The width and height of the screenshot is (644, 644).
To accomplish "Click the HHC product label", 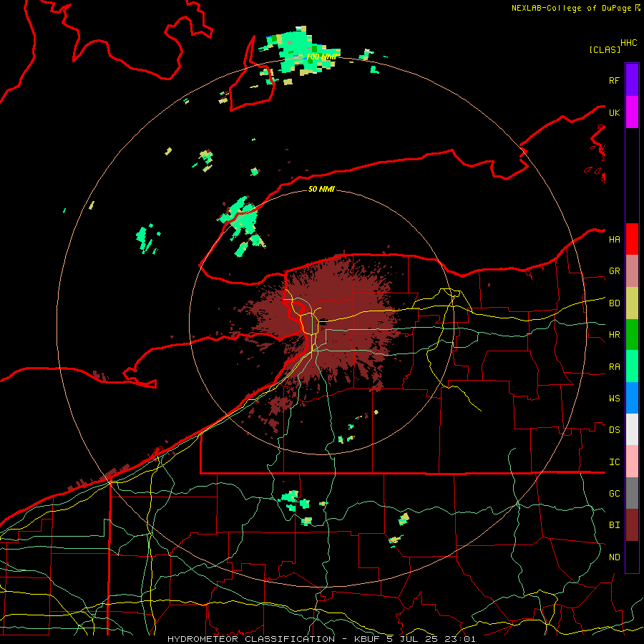I will (x=628, y=43).
